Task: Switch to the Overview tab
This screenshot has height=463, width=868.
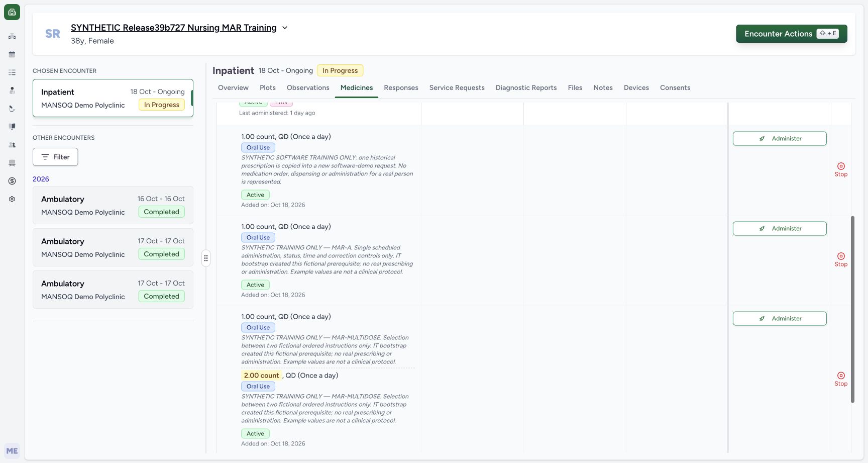Action: 233,87
